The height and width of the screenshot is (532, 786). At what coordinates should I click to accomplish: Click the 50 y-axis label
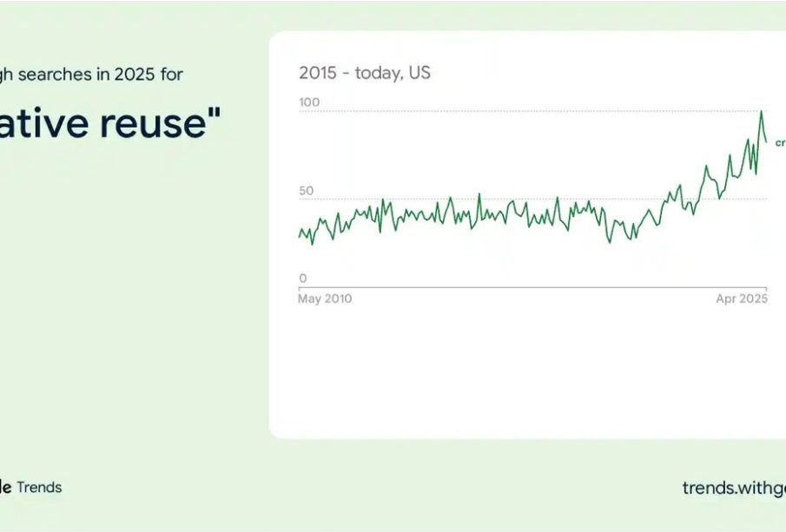pos(306,190)
